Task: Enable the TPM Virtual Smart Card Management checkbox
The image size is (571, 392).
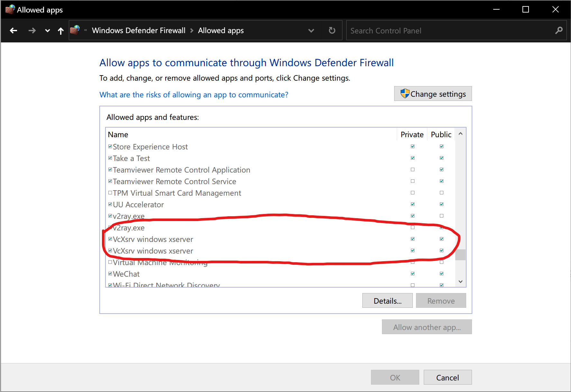Action: click(110, 193)
